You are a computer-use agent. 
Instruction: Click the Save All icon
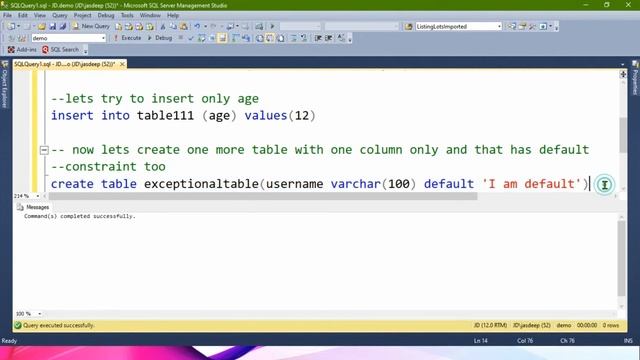pos(63,26)
